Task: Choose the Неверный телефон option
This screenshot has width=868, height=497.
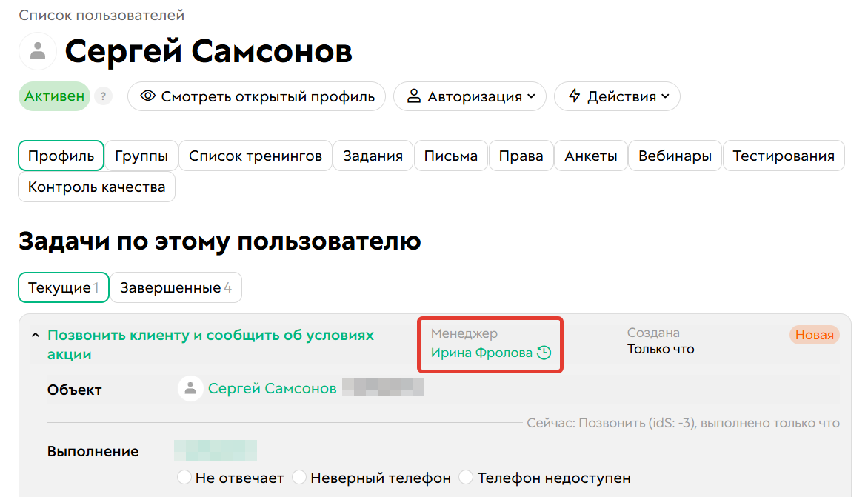Action: [x=298, y=478]
